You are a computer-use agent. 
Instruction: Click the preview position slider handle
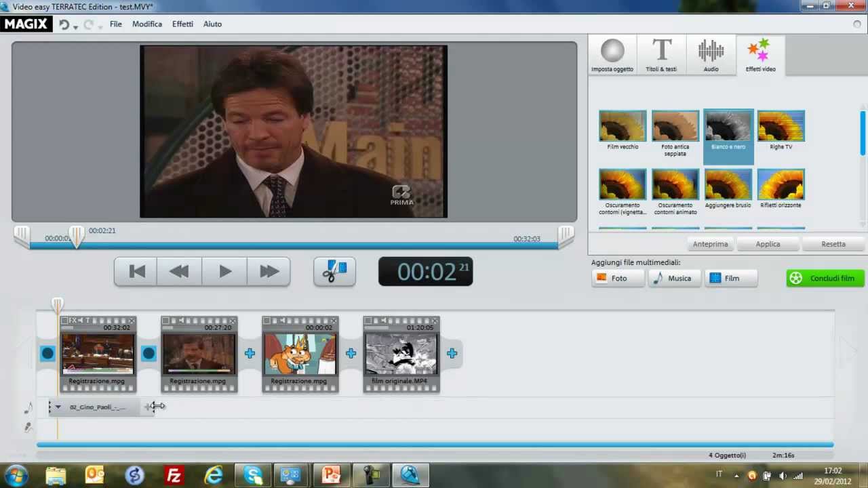point(77,237)
